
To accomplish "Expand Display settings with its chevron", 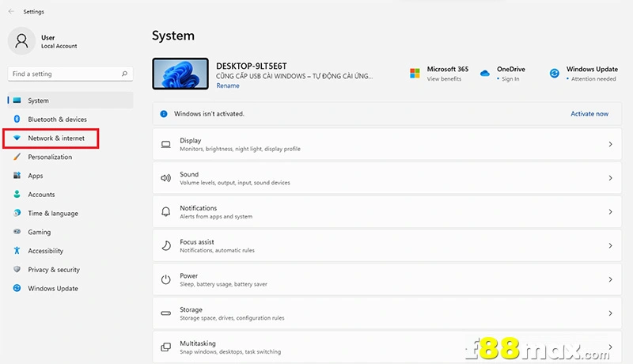I will pos(610,144).
